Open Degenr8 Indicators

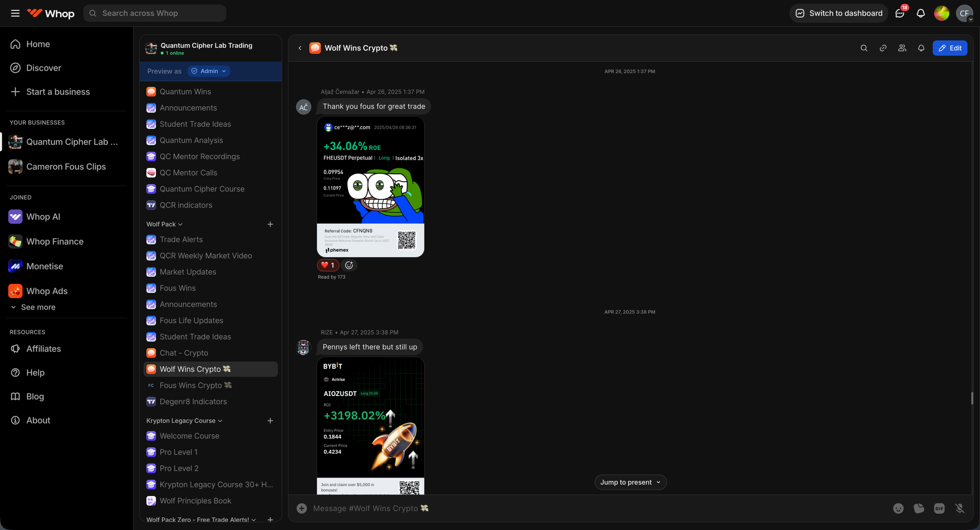pyautogui.click(x=211, y=402)
